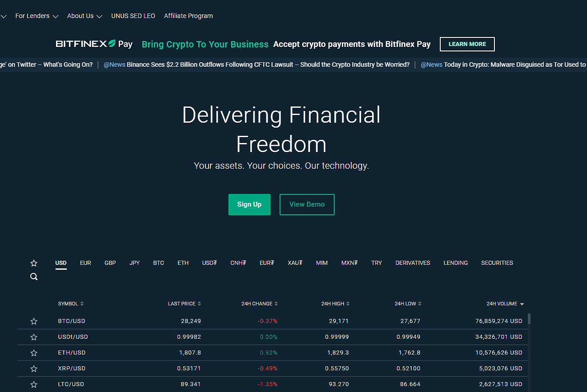The height and width of the screenshot is (392, 587).
Task: Sort table by 24H Change column
Action: pos(260,304)
